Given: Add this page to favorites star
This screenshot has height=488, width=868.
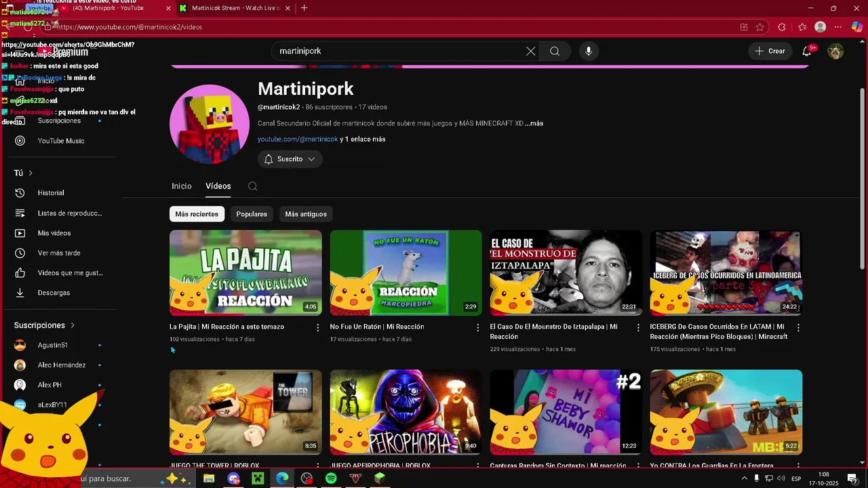Looking at the screenshot, I should coord(760,27).
